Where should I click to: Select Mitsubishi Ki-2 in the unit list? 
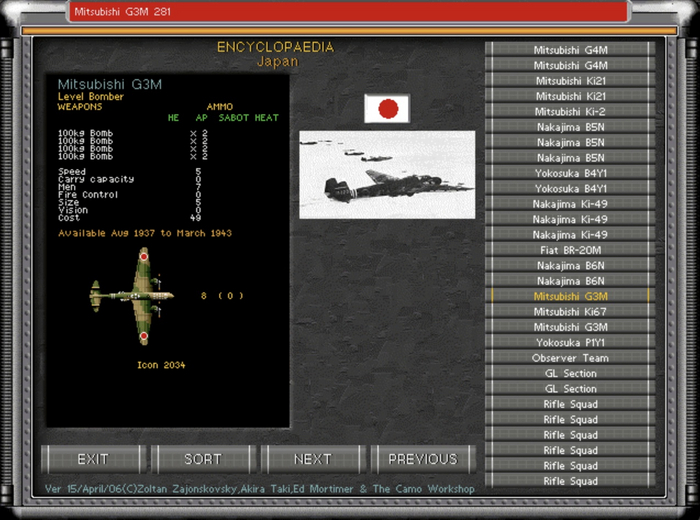[x=570, y=111]
